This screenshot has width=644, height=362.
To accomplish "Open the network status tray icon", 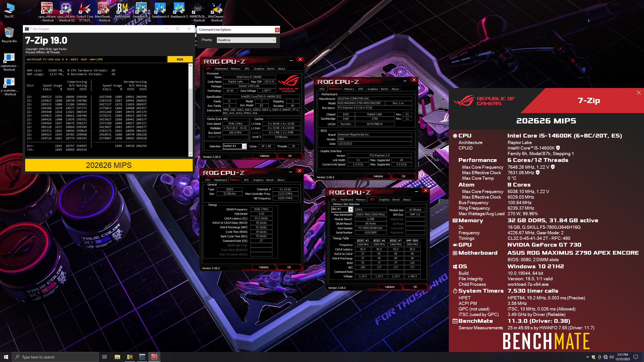I will [x=606, y=357].
